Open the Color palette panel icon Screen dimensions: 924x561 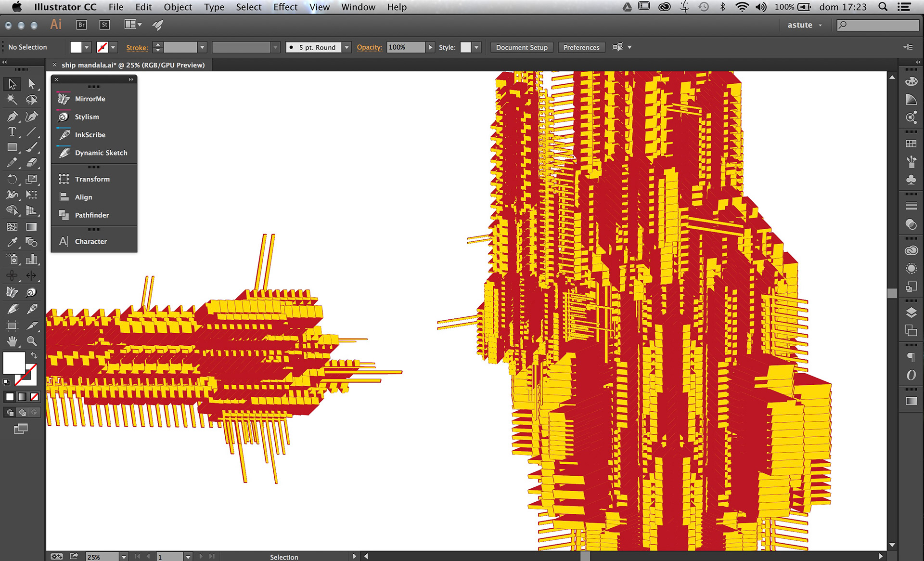coord(911,81)
